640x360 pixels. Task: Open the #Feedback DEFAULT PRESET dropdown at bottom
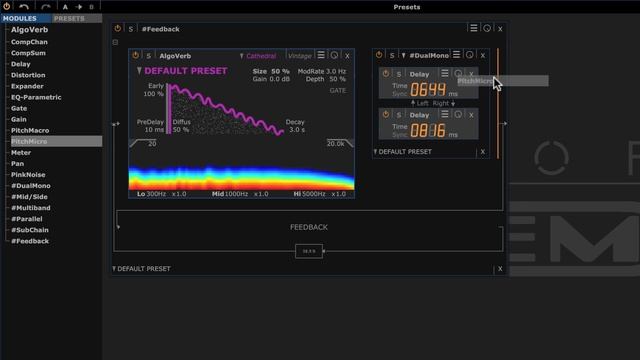[x=141, y=269]
